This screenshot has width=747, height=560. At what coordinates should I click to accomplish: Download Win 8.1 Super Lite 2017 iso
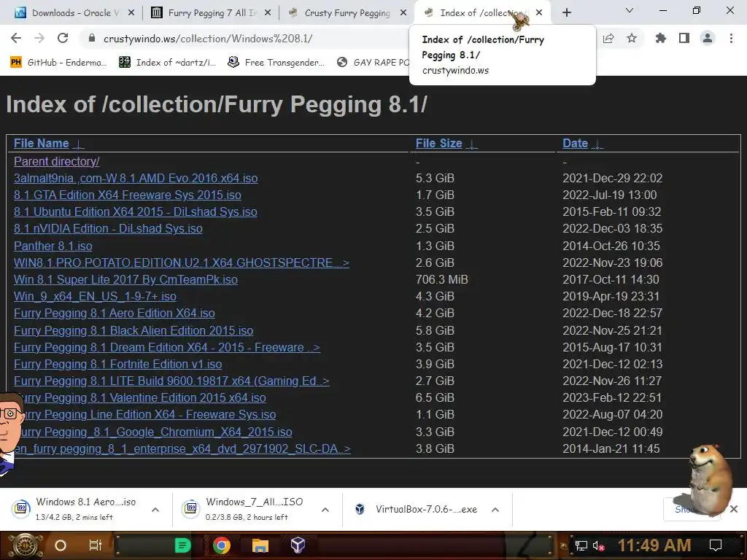(125, 279)
